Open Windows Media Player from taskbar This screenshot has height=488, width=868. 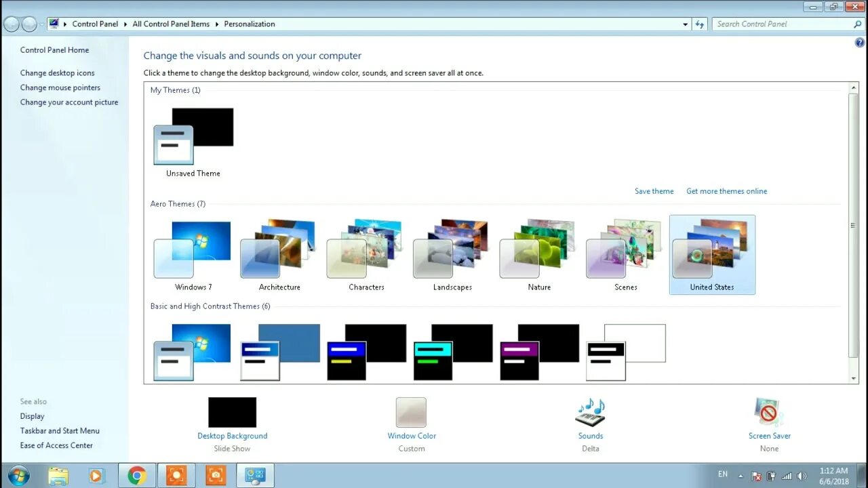[x=96, y=476]
